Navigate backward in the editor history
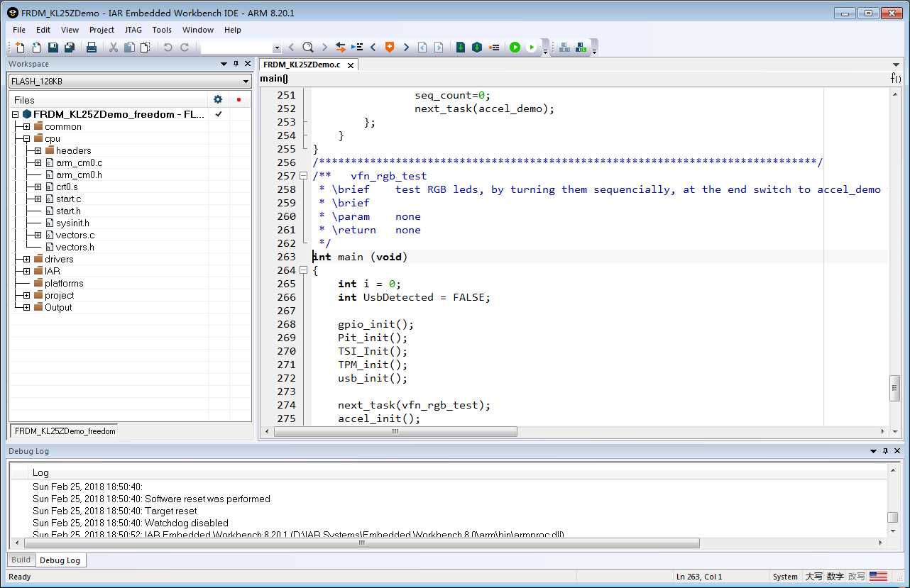Screen dimensions: 910x588 pos(422,48)
